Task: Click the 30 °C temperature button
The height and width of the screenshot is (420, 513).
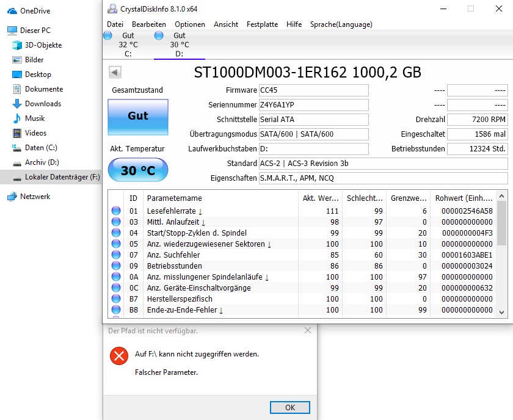Action: click(x=138, y=170)
